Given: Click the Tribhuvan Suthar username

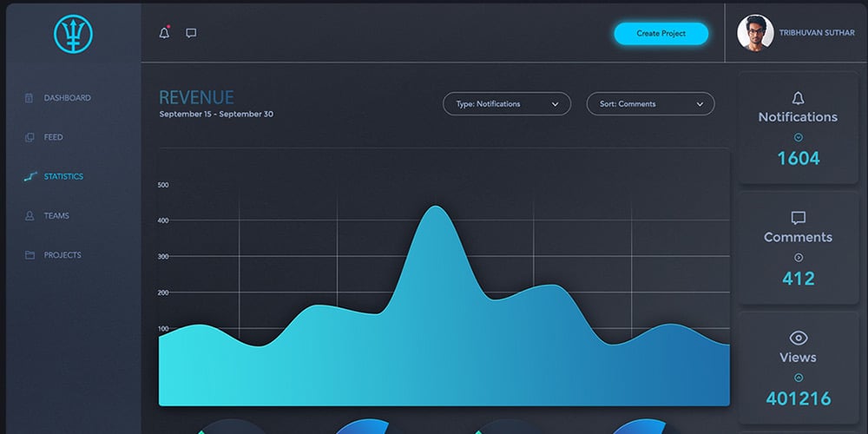Looking at the screenshot, I should [x=817, y=33].
